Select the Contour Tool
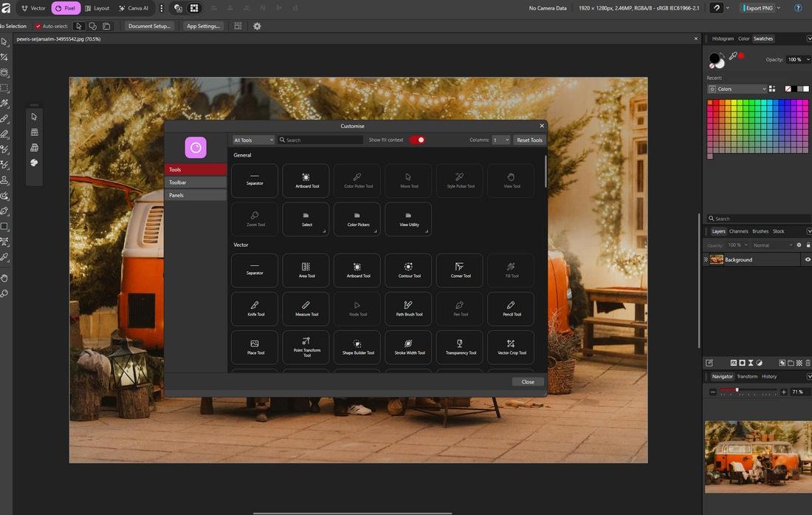812x515 pixels. point(408,270)
